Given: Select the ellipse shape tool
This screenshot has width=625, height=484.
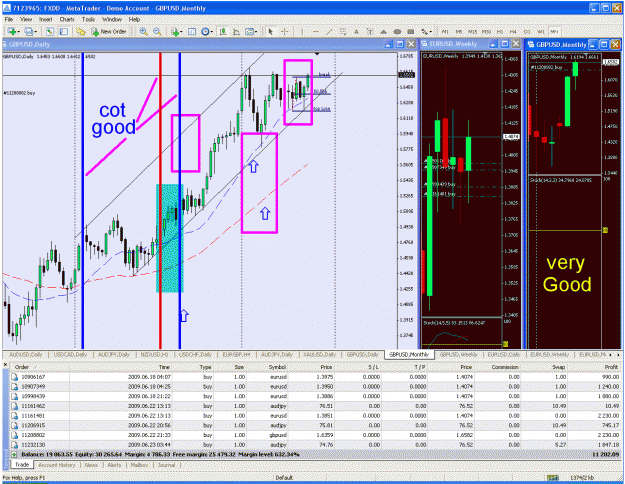Looking at the screenshot, I should (x=397, y=31).
